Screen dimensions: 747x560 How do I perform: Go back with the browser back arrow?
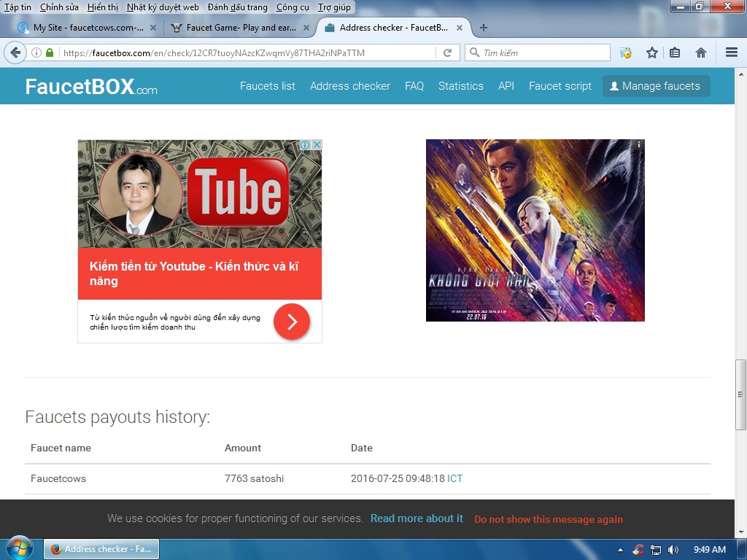pos(15,52)
